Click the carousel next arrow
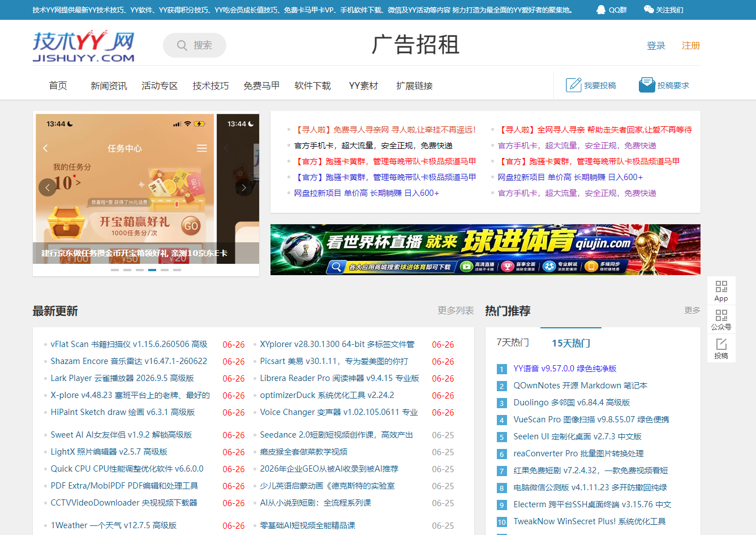Image resolution: width=756 pixels, height=535 pixels. [244, 187]
